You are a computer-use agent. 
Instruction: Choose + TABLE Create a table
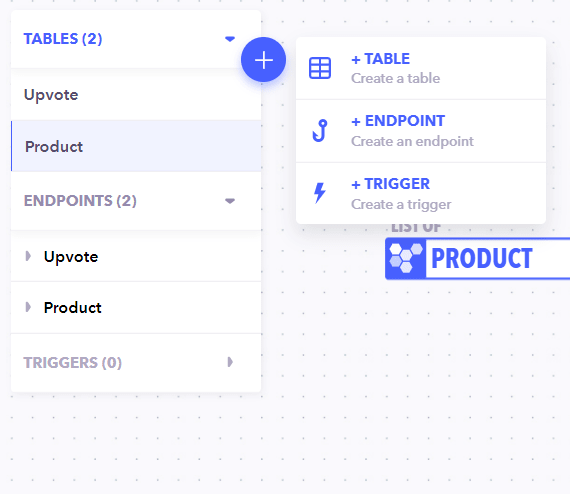pyautogui.click(x=421, y=68)
